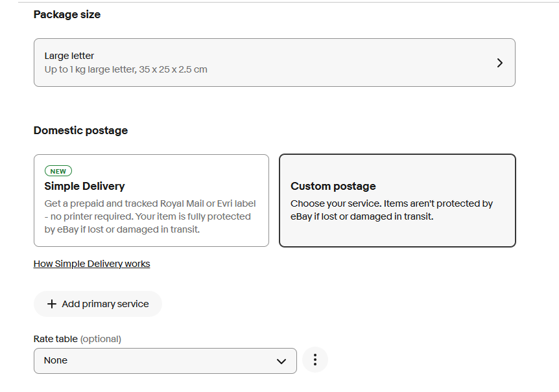Image resolution: width=559 pixels, height=392 pixels.
Task: Expand the Rate table dropdown showing None
Action: click(x=165, y=361)
